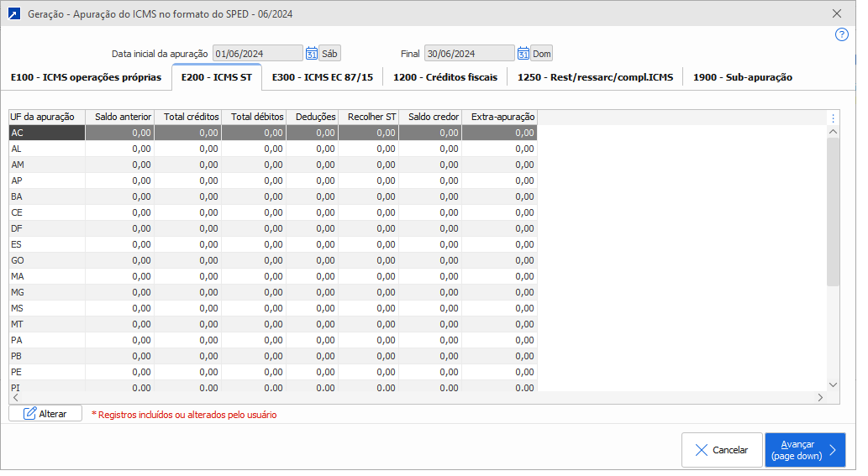Click the Total créditos column header

(x=192, y=117)
